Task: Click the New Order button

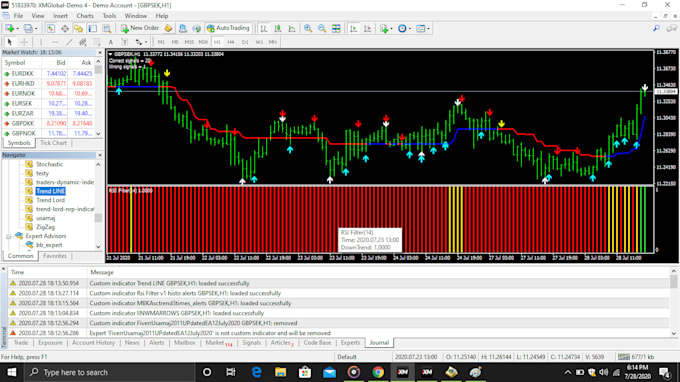Action: [140, 29]
